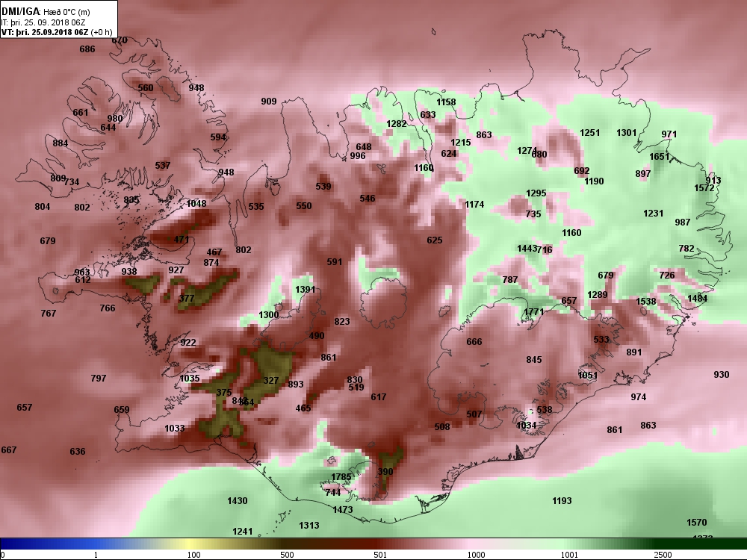Click the 'DMI/IGA: Hæð 0°C (m)' title text

pos(46,12)
